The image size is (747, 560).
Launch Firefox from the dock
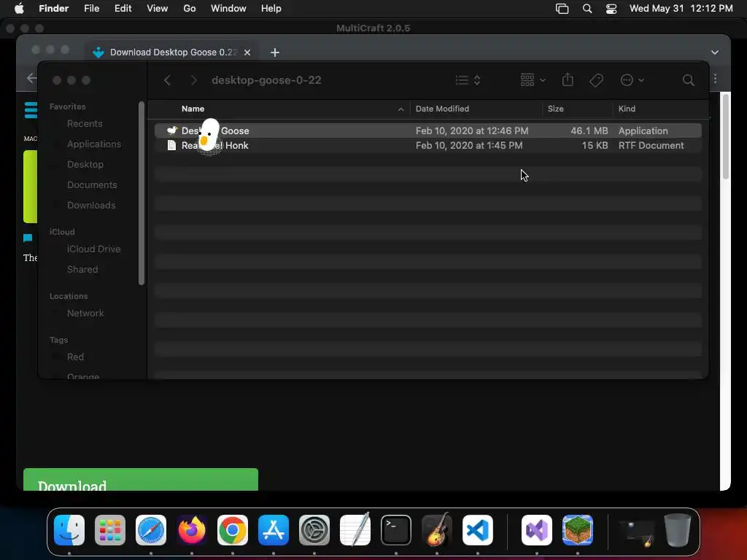click(192, 530)
